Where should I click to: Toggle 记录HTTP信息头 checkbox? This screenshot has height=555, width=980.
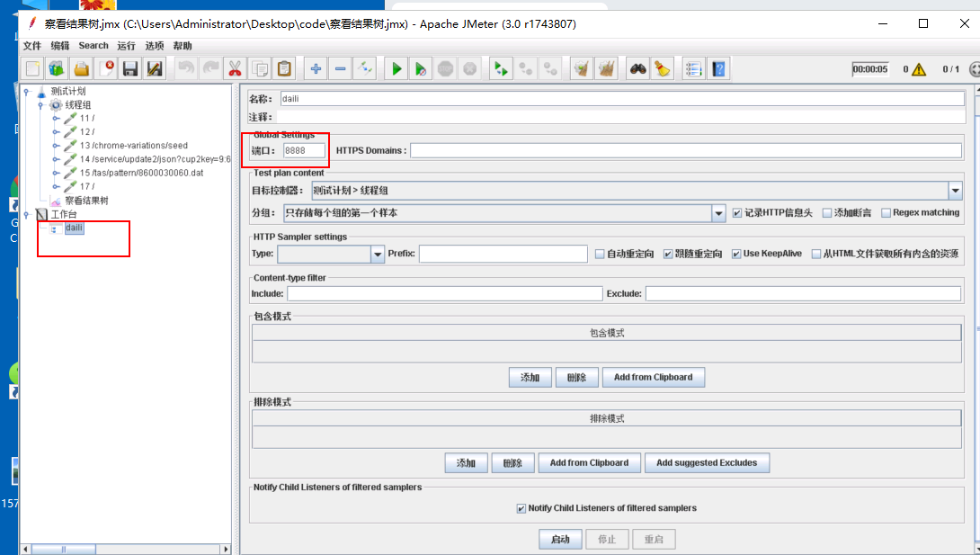[x=737, y=213]
